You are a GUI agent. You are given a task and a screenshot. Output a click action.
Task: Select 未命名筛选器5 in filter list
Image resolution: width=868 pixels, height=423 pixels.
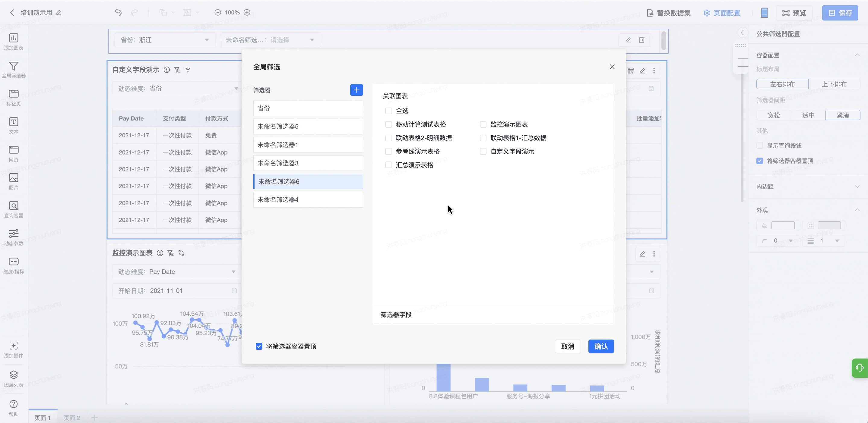click(308, 127)
